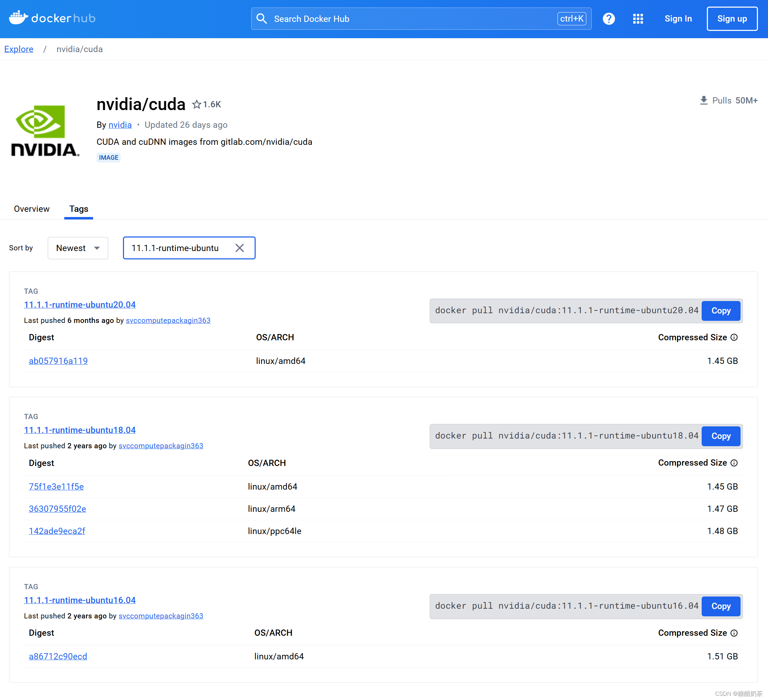768x700 pixels.
Task: Select the Tags tab
Action: pos(79,209)
